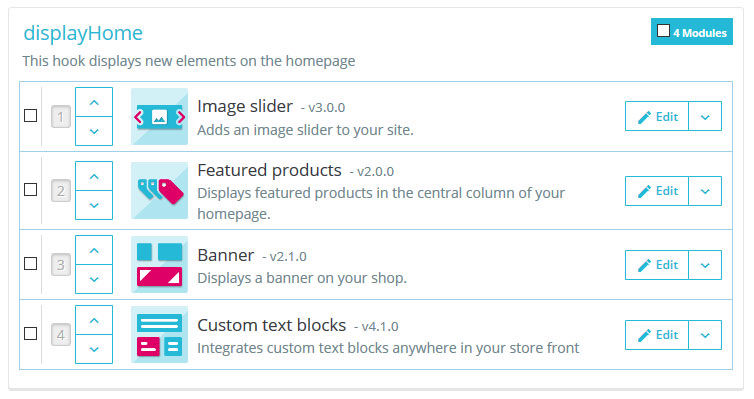Open dropdown next to Custom text blocks Edit
Screen dimensions: 754x399
point(705,335)
